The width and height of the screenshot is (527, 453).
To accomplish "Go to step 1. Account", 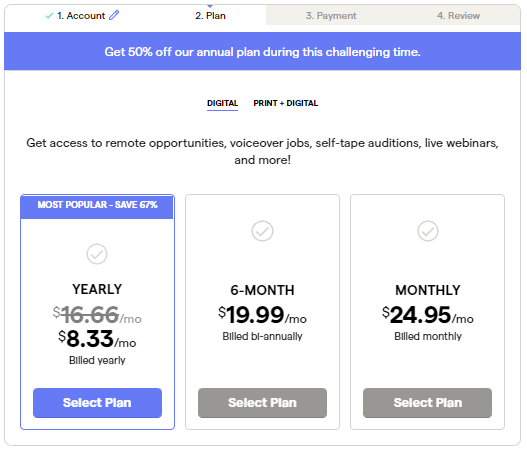I will pos(81,16).
